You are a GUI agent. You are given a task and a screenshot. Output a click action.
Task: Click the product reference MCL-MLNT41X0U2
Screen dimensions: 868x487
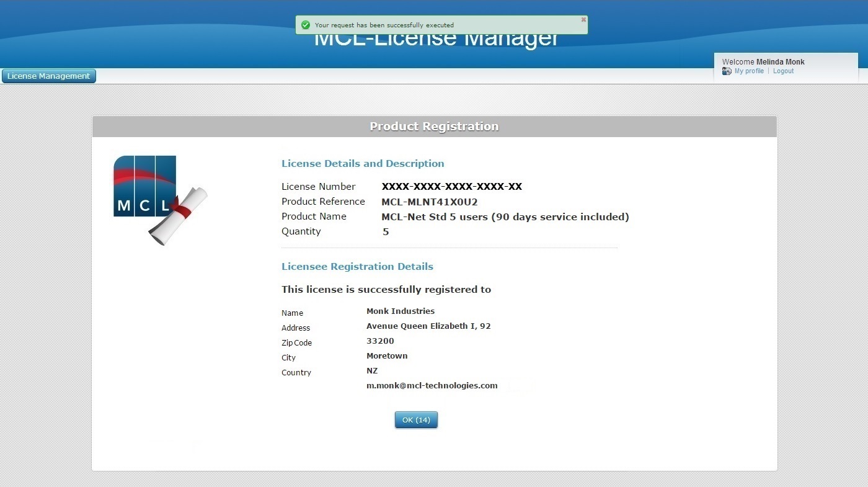(429, 202)
